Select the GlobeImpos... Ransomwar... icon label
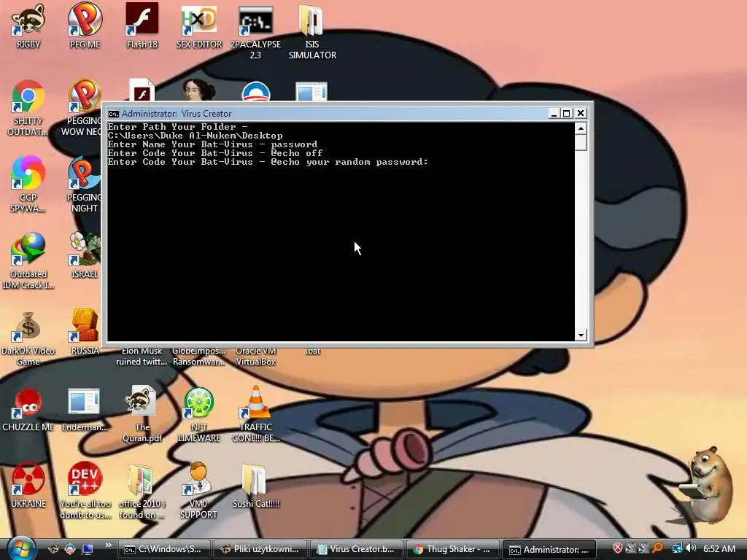 click(198, 356)
